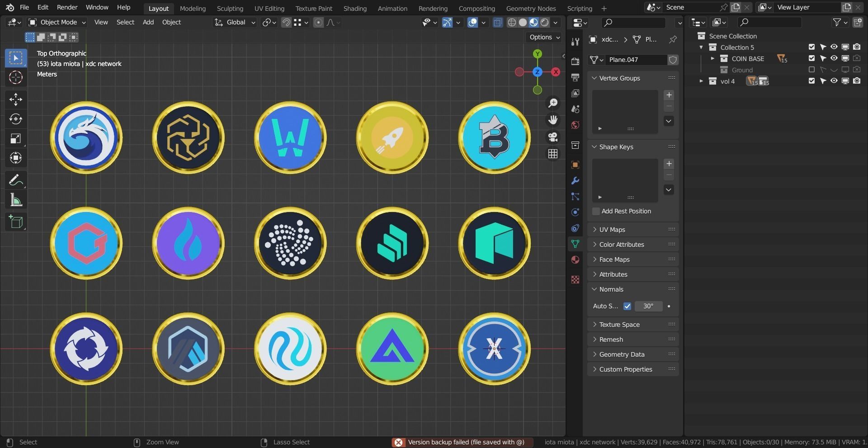Screen dimensions: 868x448
Task: Select the Transform tool
Action: pyautogui.click(x=16, y=158)
